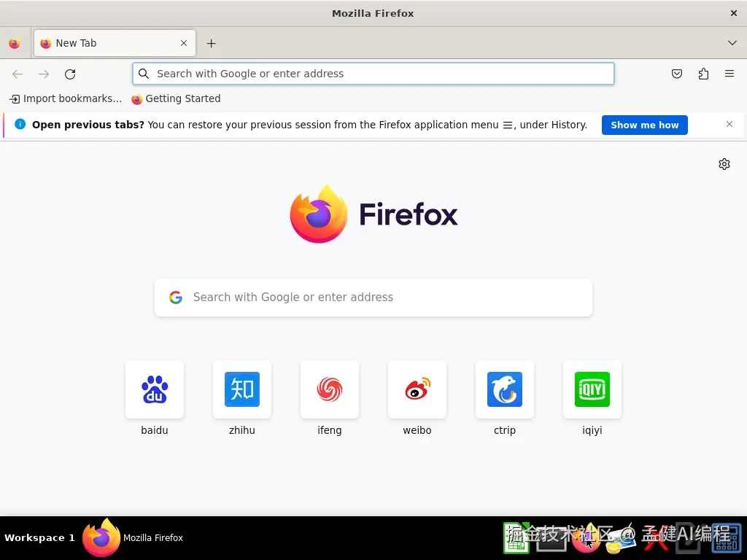Click the magnifier icon in the address bar
The height and width of the screenshot is (560, 747).
point(144,74)
